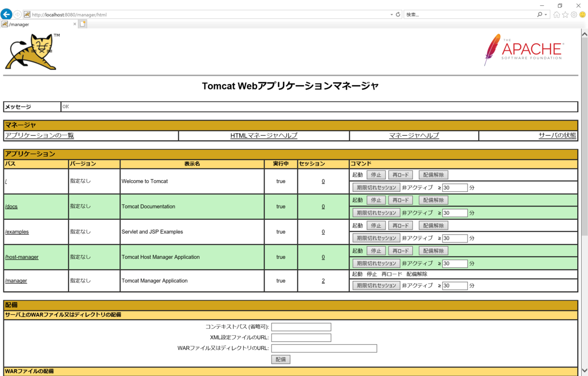This screenshot has width=588, height=376.
Task: Click 期限切れセッション button for root / app
Action: 376,188
